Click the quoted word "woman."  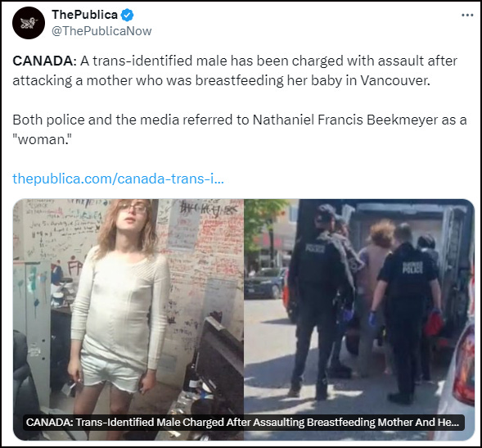click(42, 140)
